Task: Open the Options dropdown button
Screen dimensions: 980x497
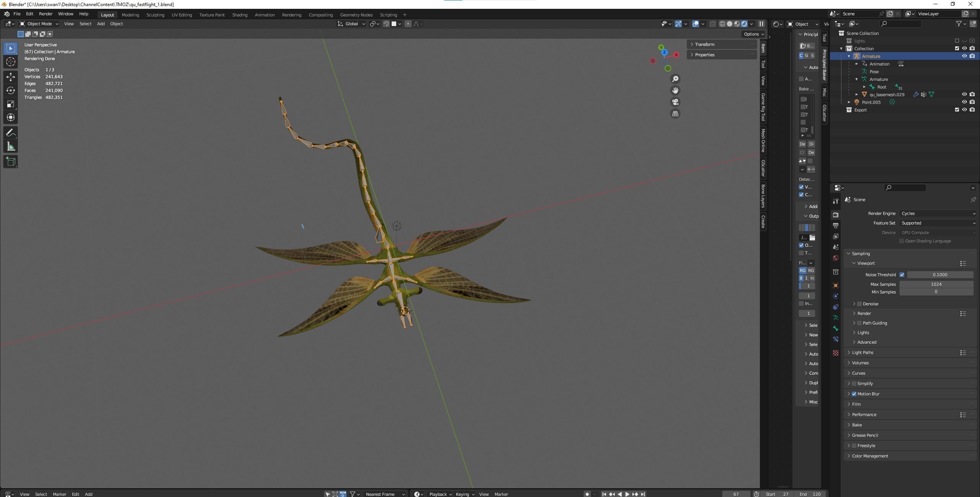Action: pos(754,34)
